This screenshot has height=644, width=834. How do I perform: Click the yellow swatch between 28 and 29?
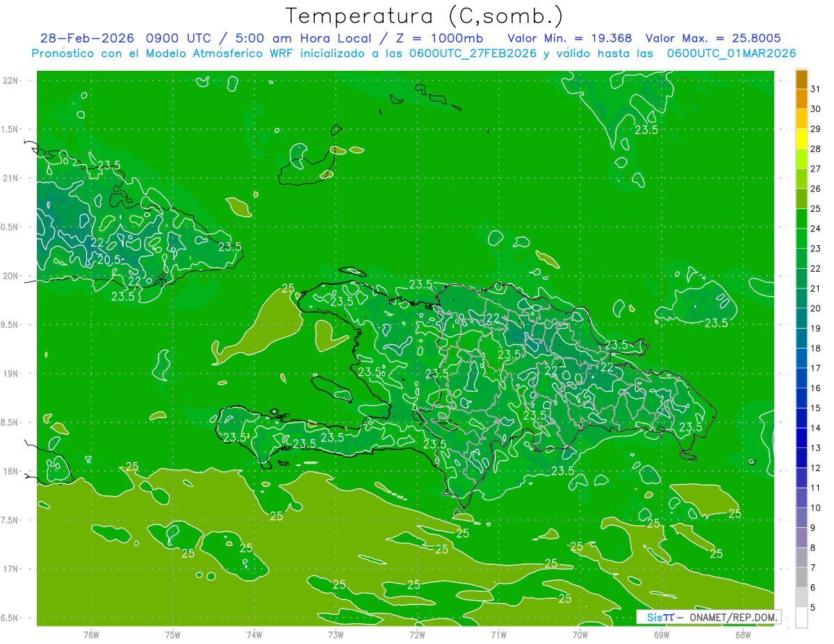(801, 139)
